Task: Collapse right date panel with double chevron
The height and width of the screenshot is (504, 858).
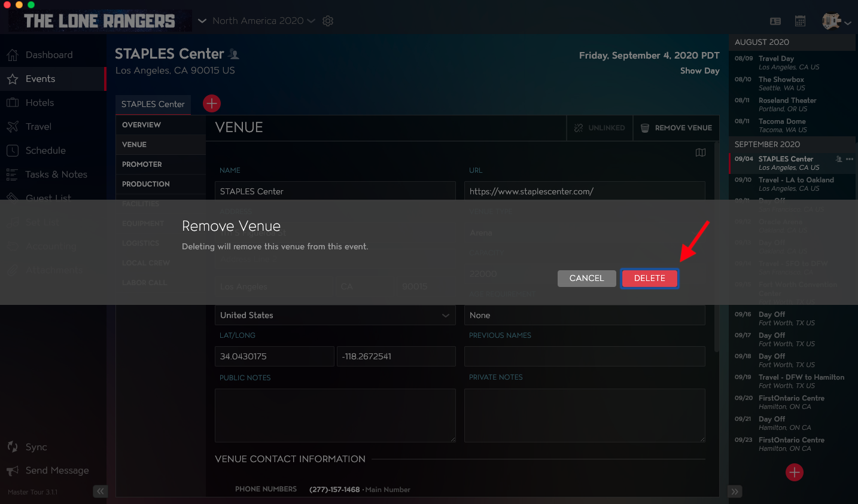Action: click(735, 491)
